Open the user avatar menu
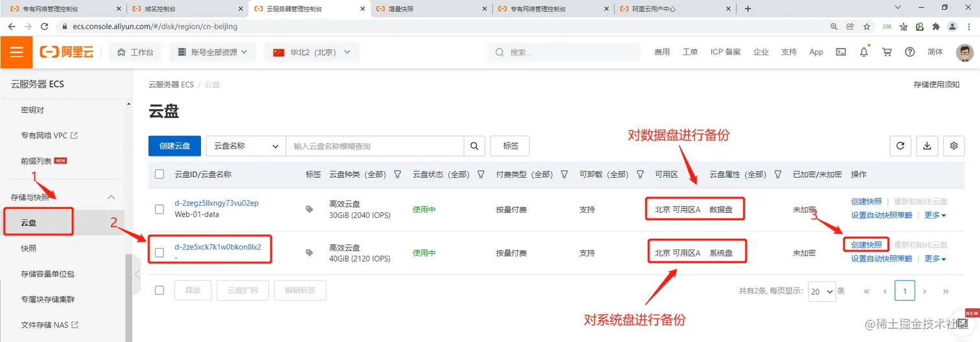This screenshot has width=980, height=342. 964,53
